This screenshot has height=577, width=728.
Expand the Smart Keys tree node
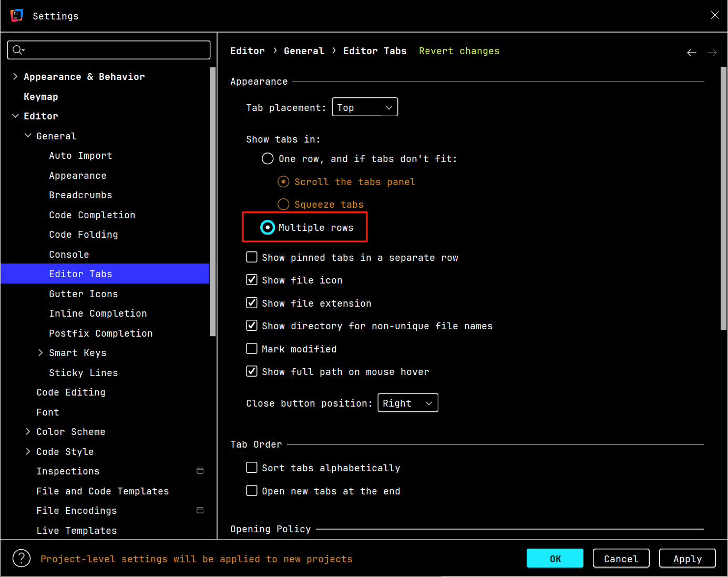(x=40, y=353)
